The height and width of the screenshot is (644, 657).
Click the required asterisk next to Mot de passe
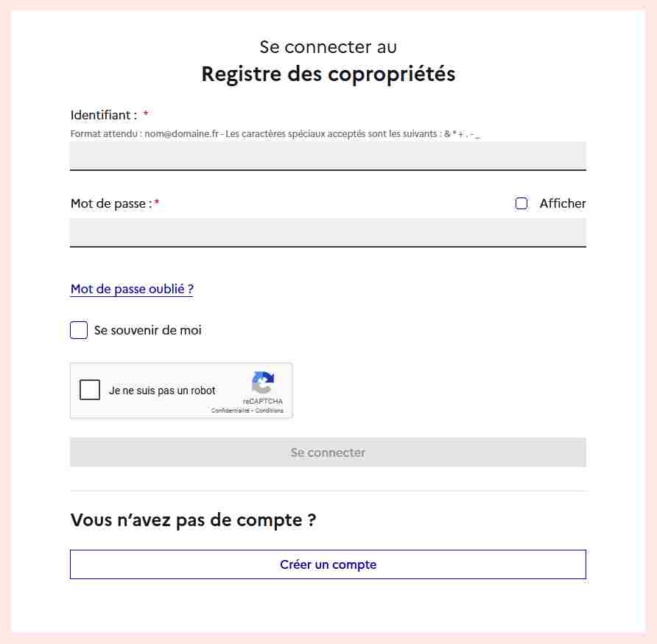point(155,203)
